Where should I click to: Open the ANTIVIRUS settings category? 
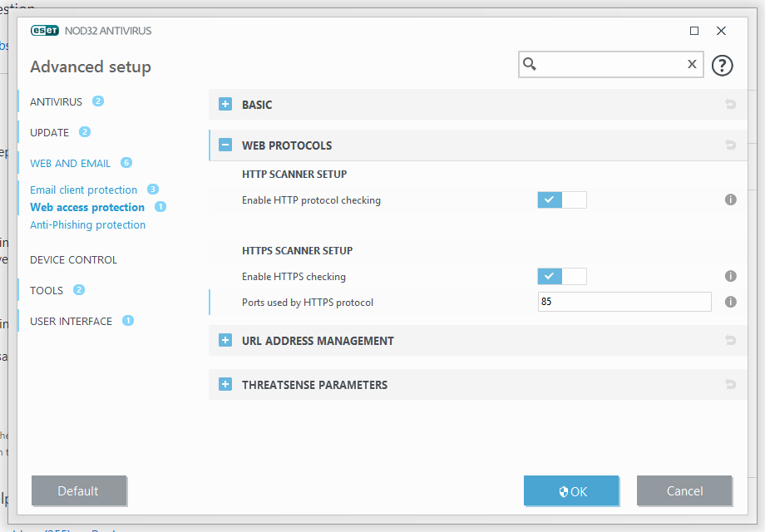(56, 102)
